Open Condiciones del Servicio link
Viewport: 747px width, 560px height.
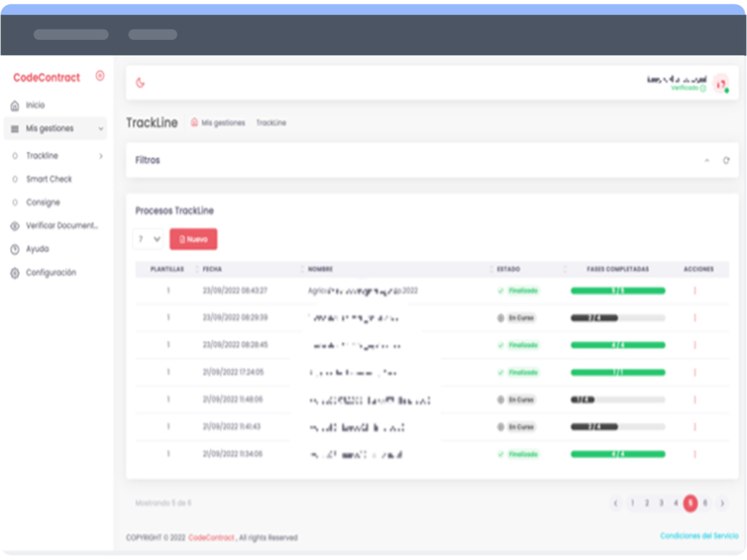(x=698, y=536)
